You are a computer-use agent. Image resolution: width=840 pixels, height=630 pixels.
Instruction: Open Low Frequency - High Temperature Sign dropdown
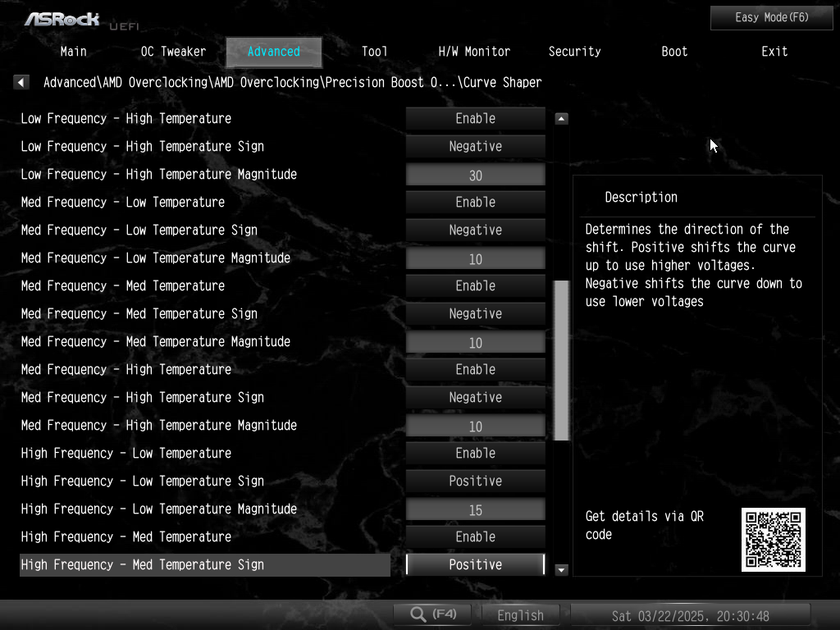tap(475, 146)
